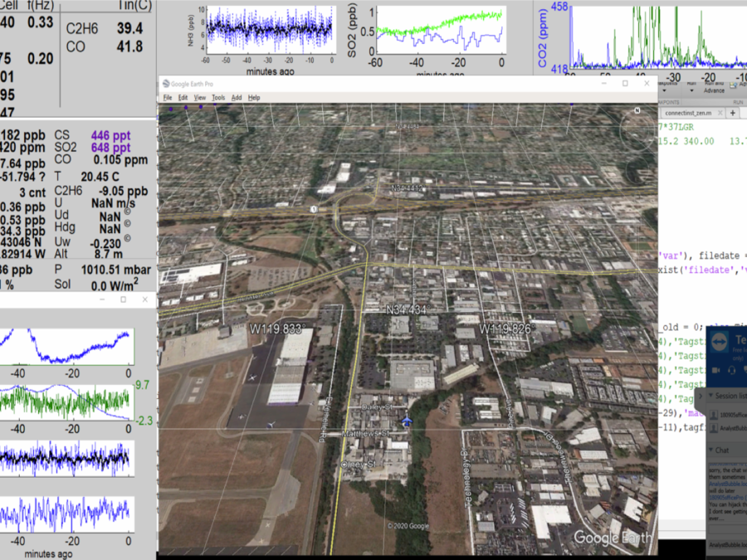
Task: Click the CO2 time series plot
Action: 658,37
